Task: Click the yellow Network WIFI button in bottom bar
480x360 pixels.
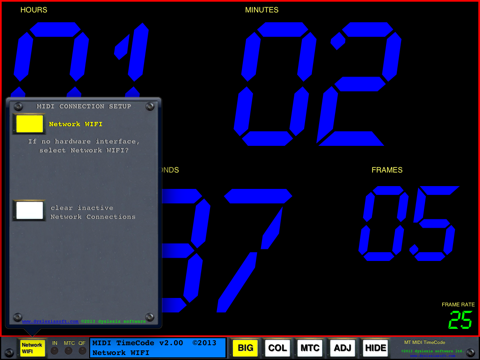Action: tap(32, 348)
